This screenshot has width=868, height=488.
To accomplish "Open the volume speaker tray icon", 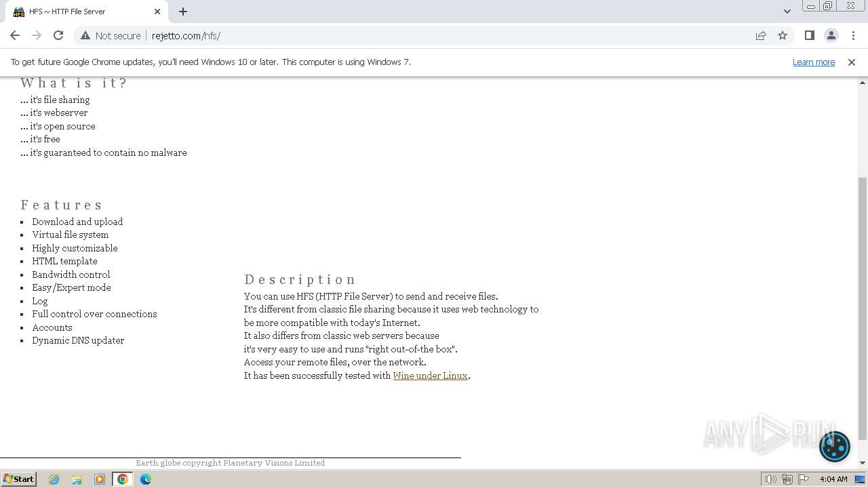I will click(771, 479).
